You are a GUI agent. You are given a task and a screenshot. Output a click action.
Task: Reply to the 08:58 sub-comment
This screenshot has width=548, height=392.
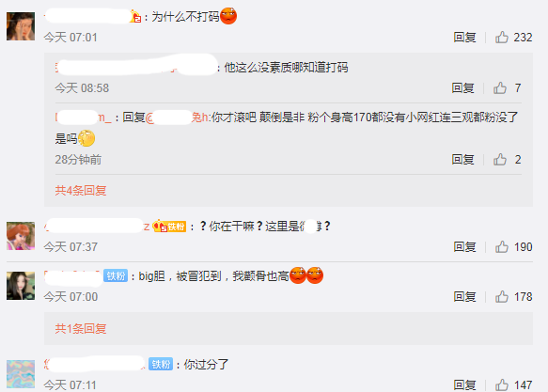click(x=462, y=87)
